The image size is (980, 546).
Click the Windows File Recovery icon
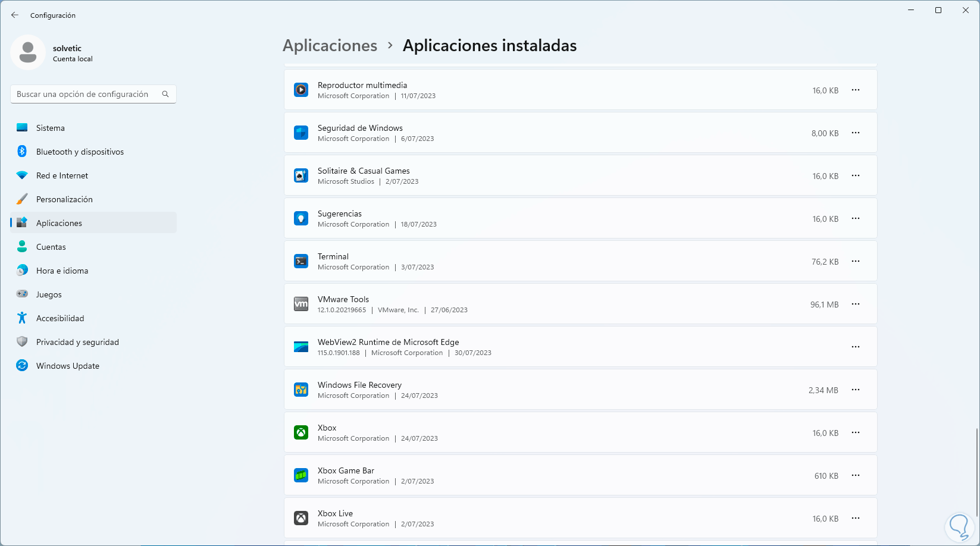pos(301,390)
